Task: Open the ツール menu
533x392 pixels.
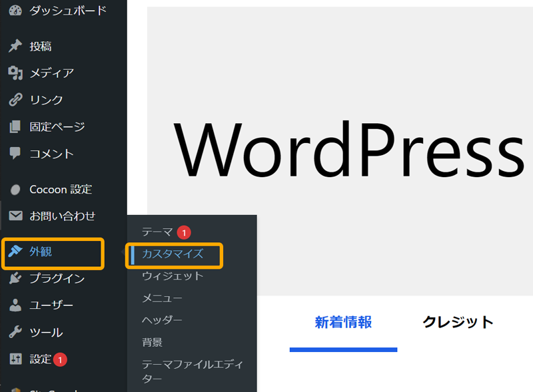Action: tap(46, 332)
